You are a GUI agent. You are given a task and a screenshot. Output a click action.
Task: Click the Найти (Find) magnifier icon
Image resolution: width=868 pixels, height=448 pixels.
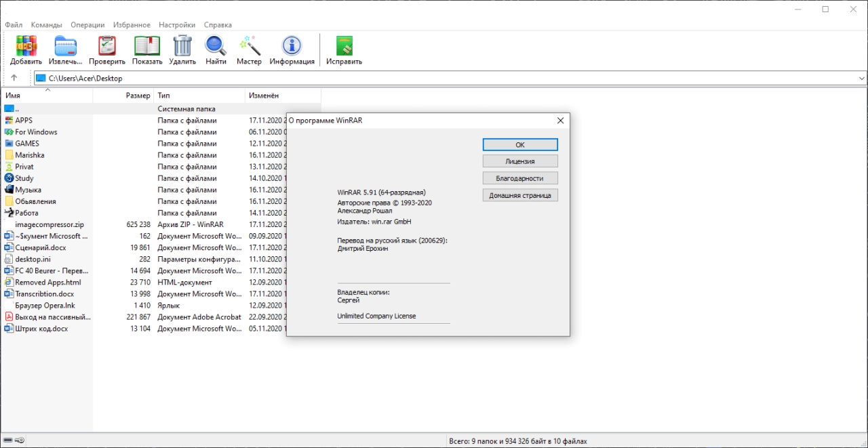[x=216, y=46]
